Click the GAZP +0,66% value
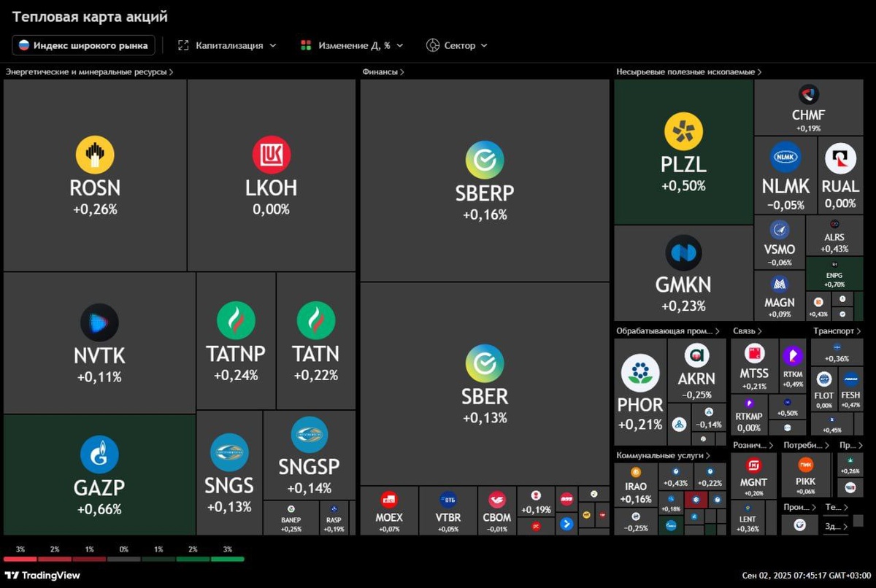876x588 pixels. pyautogui.click(x=99, y=509)
